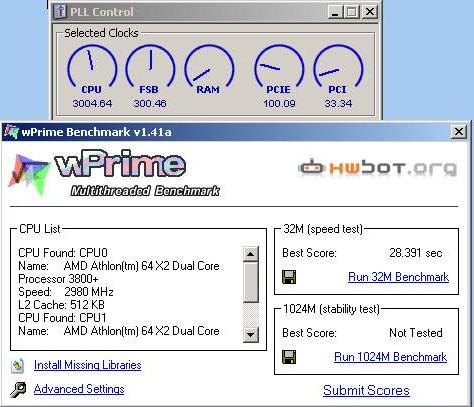Close the wPrime Benchmark window
This screenshot has height=407, width=474.
459,132
